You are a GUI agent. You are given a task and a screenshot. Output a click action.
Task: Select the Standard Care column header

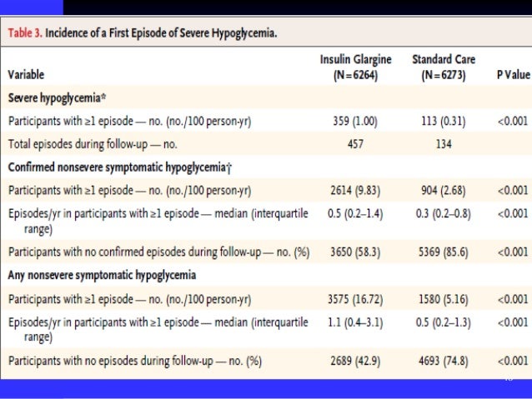444,68
